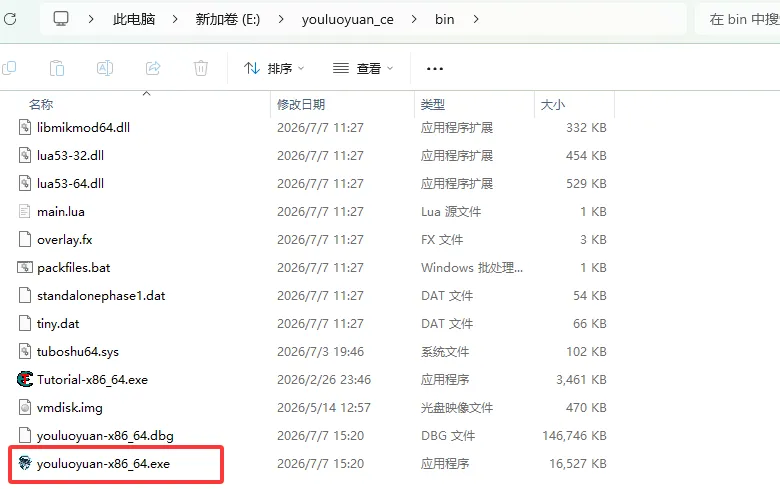
Task: Expand chevron after 新加卷 (E:) breadcrumb
Action: coord(281,19)
